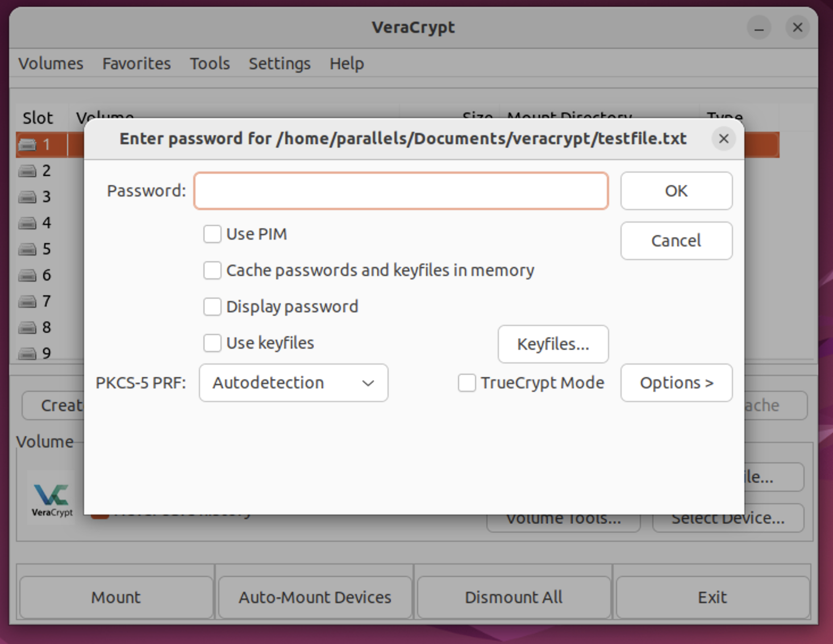Toggle Display password
The width and height of the screenshot is (833, 644).
(212, 306)
